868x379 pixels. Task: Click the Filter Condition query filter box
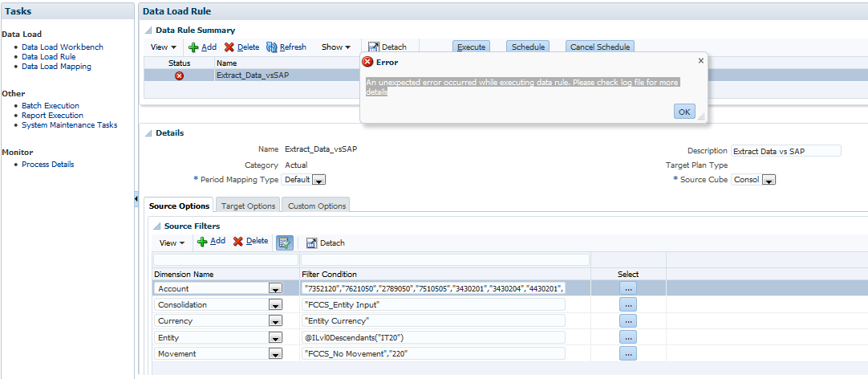[x=445, y=260]
